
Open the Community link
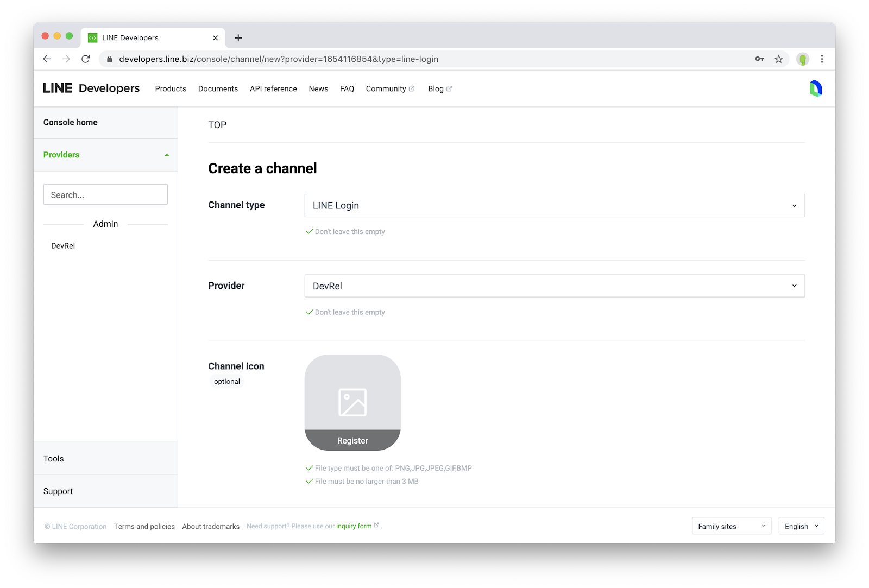(x=386, y=89)
